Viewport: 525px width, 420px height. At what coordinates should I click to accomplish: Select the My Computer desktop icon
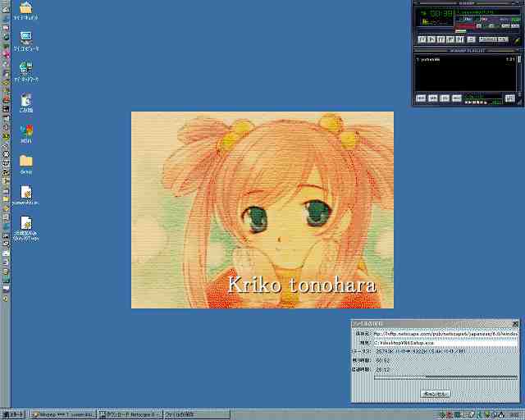[25, 41]
